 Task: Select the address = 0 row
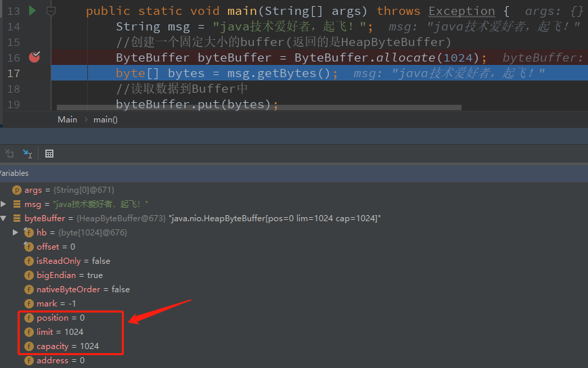(x=294, y=361)
